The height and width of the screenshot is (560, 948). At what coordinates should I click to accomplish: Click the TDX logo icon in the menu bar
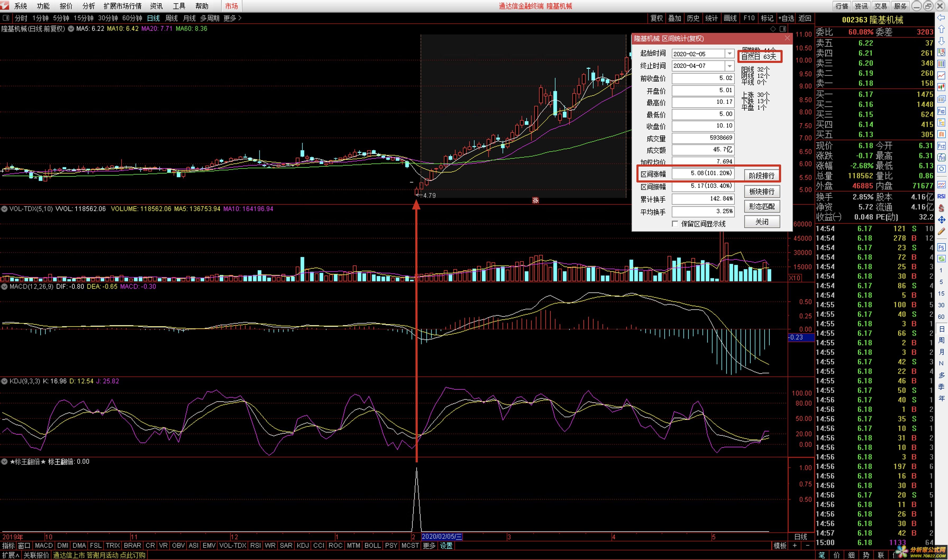[4, 6]
